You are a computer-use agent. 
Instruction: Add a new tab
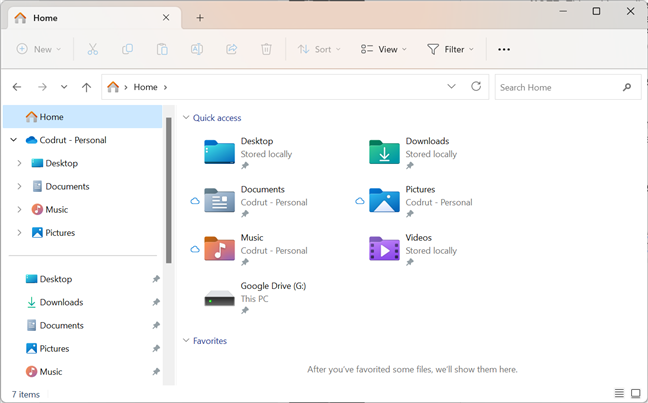point(200,18)
